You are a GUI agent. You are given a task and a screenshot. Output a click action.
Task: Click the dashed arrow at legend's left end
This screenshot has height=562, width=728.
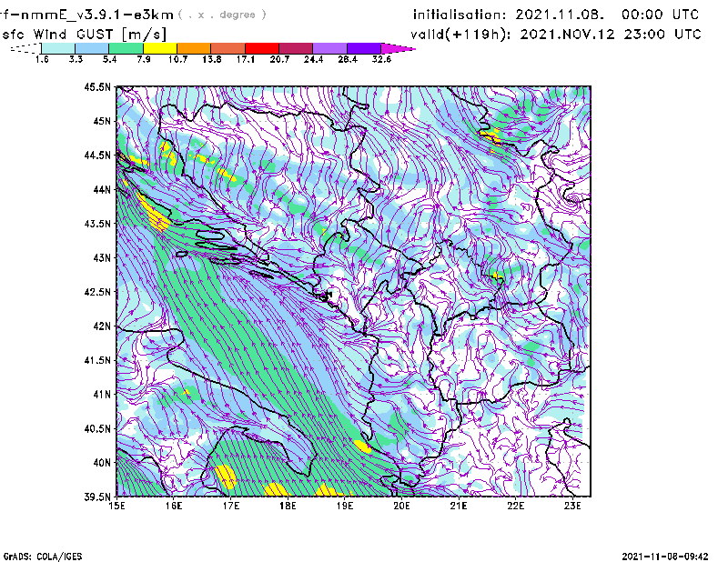25,48
